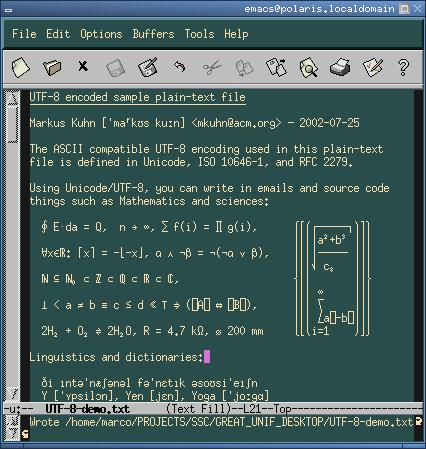Print buffer with printer icon

(x=340, y=67)
